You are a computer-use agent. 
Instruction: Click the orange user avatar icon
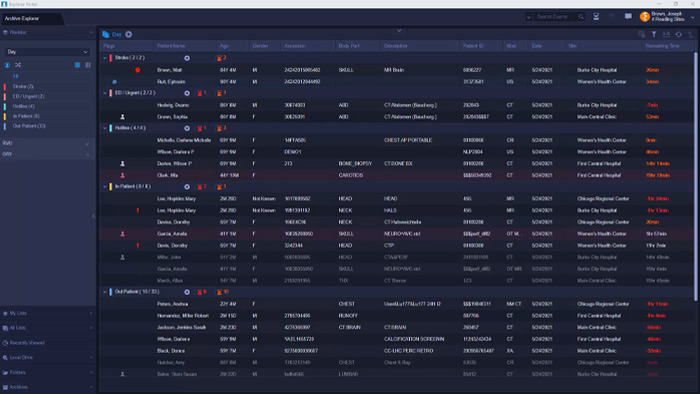[x=645, y=17]
